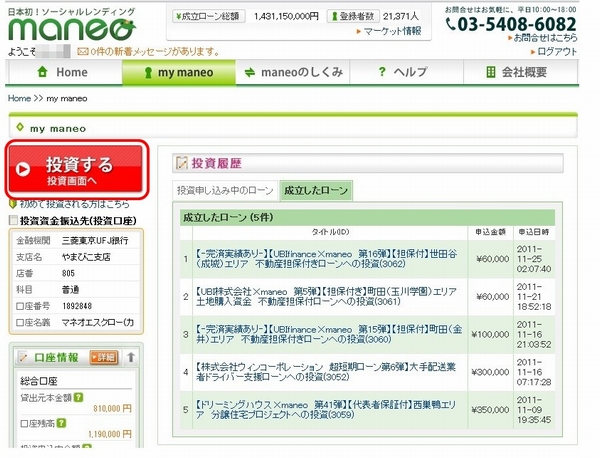The height and width of the screenshot is (458, 600).
Task: Open the maneoのしくみ tab
Action: click(x=293, y=72)
